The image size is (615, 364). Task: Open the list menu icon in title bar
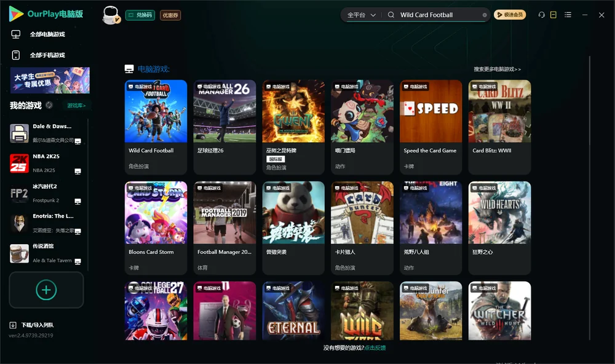568,15
